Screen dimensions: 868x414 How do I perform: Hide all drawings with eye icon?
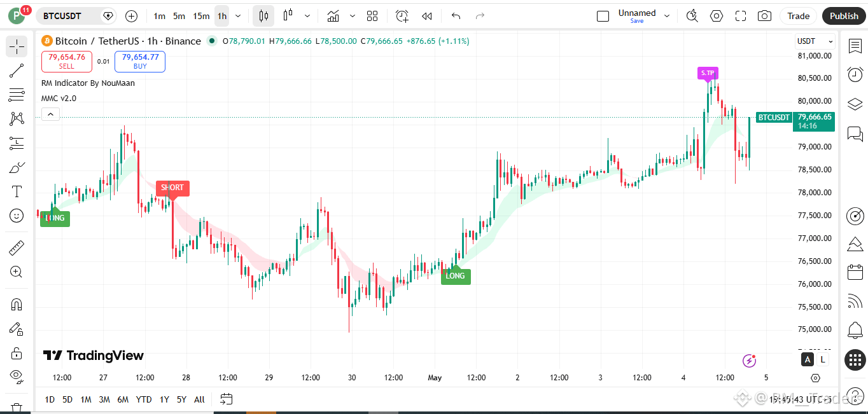coord(17,376)
